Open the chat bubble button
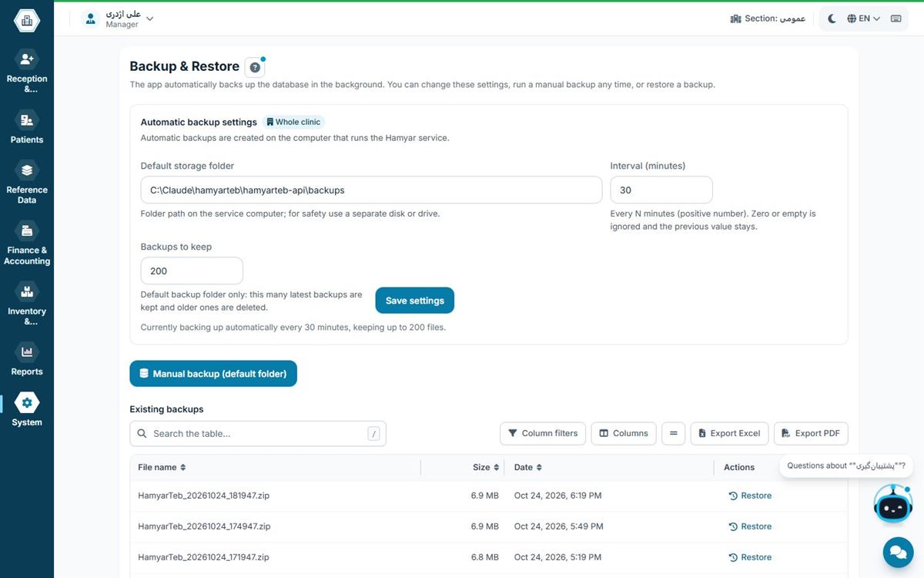Screen dimensions: 924x578 (898, 552)
